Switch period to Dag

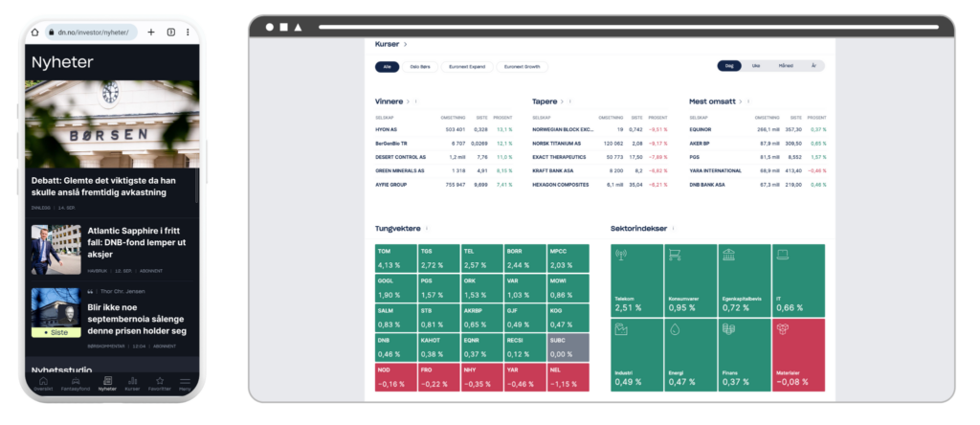coord(728,66)
